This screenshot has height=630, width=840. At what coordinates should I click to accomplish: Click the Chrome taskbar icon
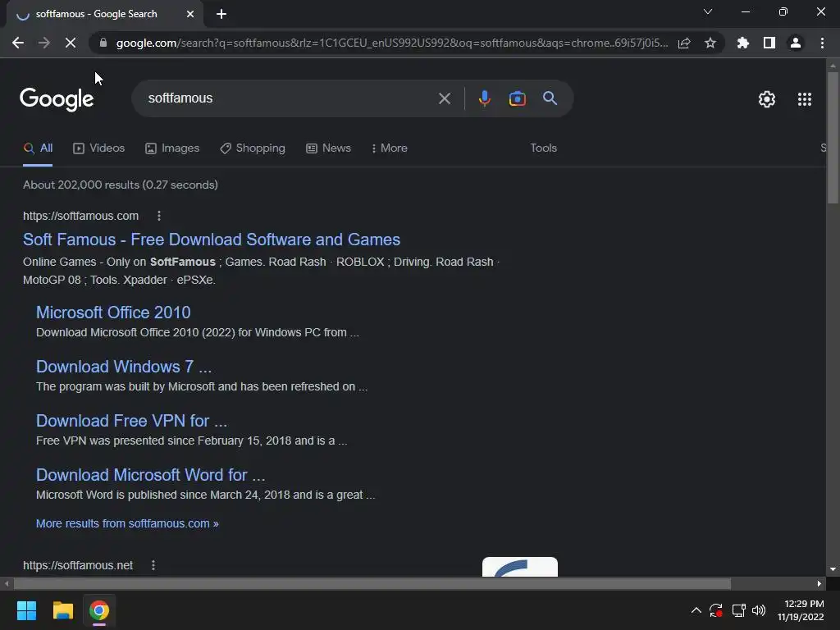pyautogui.click(x=99, y=610)
